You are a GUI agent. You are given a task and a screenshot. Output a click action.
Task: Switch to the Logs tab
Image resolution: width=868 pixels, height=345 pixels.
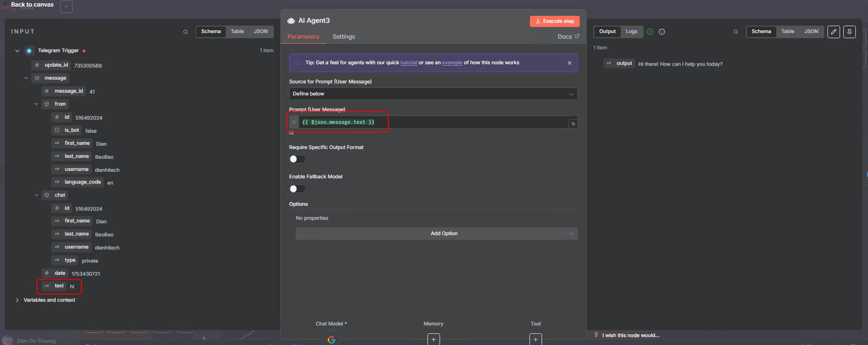coord(631,32)
